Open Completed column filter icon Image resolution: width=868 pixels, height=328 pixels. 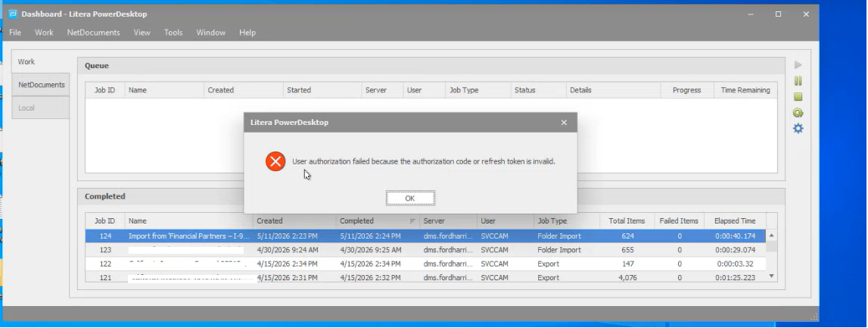click(412, 220)
